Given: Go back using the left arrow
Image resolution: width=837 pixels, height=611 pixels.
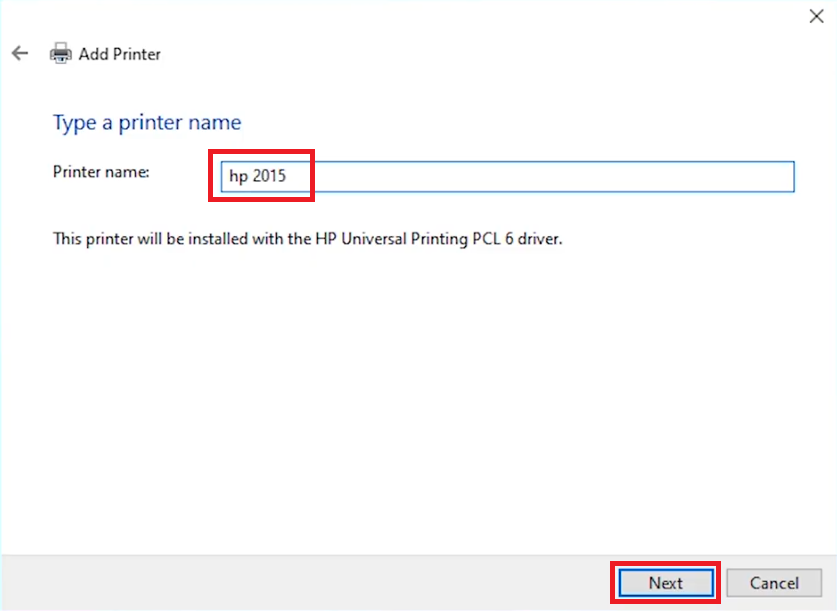Looking at the screenshot, I should pos(20,53).
